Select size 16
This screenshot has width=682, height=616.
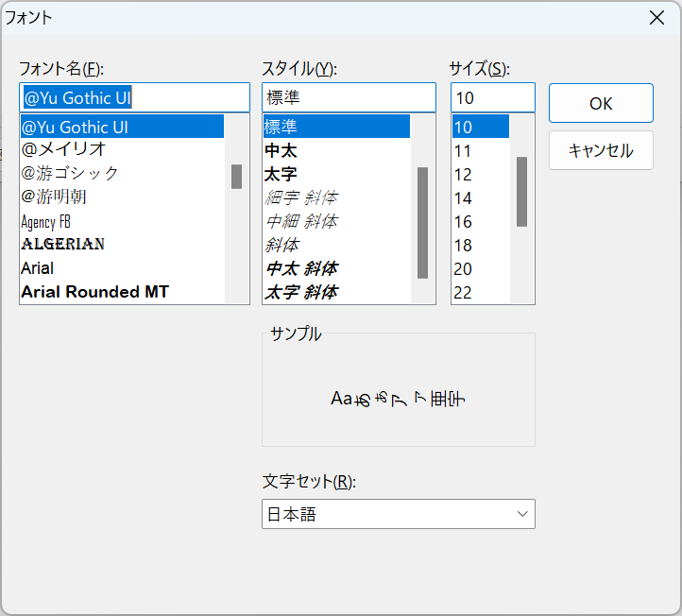481,221
